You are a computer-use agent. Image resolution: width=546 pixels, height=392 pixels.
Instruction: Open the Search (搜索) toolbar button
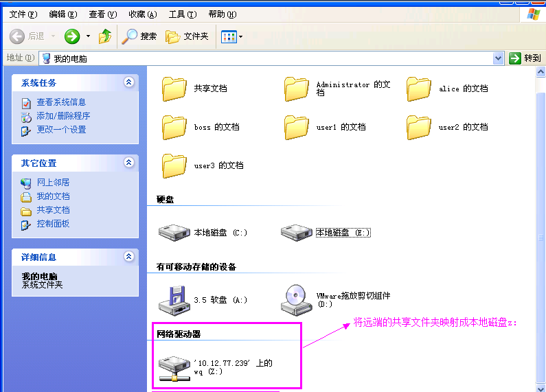pos(139,36)
